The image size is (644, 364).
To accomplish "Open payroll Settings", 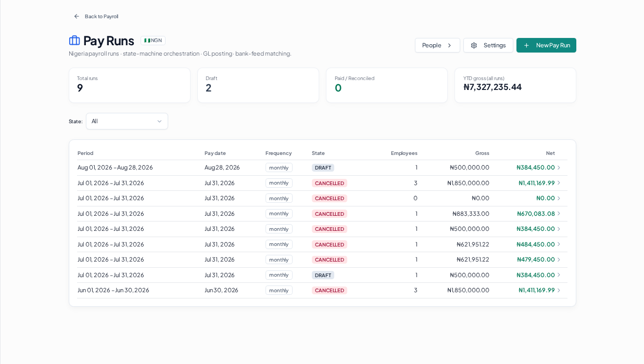I will [x=488, y=45].
